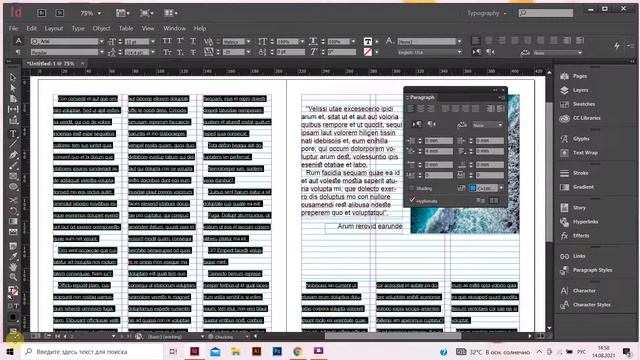Image resolution: width=640 pixels, height=360 pixels.
Task: Open the Character panel
Action: 578,291
